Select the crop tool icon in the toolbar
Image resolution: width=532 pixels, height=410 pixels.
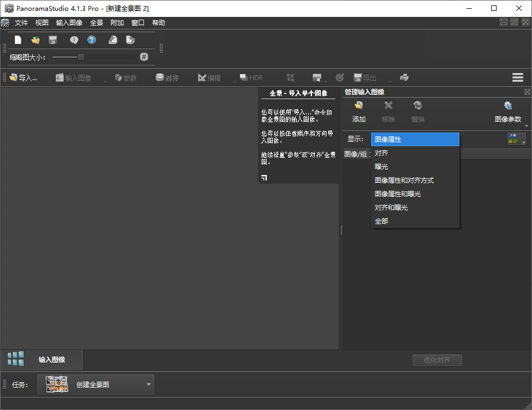[x=291, y=77]
